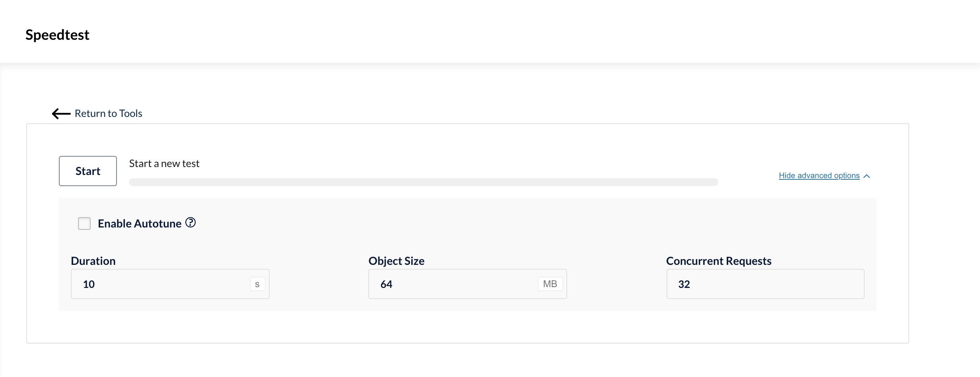The width and height of the screenshot is (980, 377).
Task: Click the speedtest progress bar
Action: (x=423, y=182)
